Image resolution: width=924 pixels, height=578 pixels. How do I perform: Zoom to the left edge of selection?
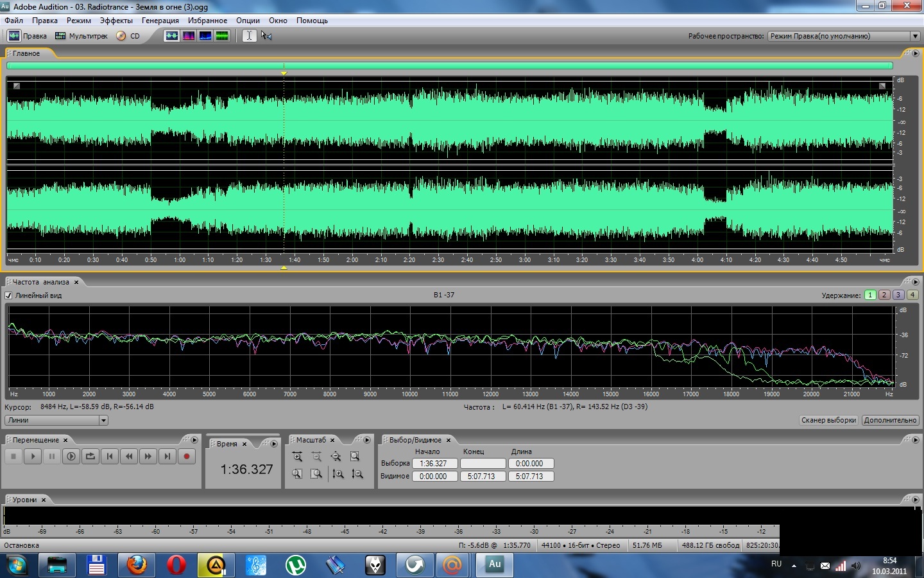(297, 474)
